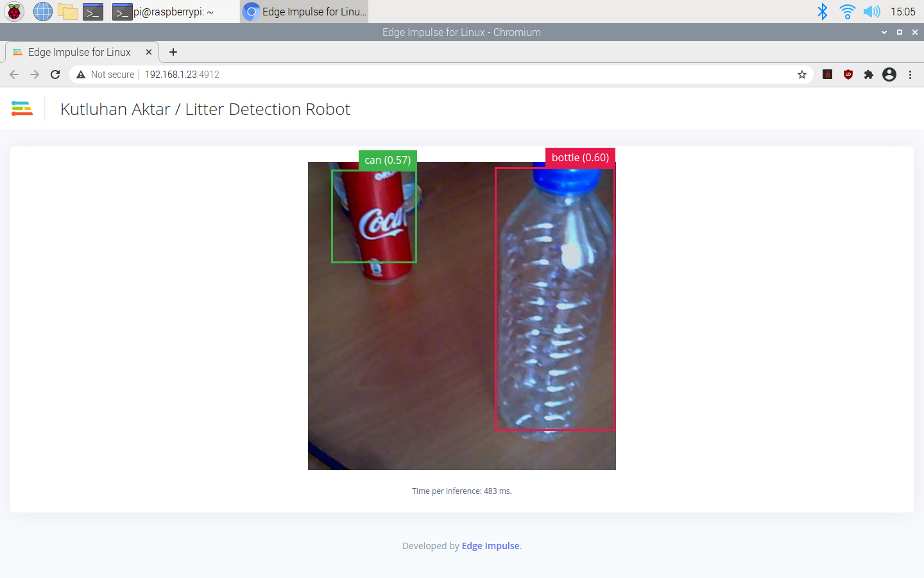
Task: Open the Bluetooth tray menu
Action: 823,12
